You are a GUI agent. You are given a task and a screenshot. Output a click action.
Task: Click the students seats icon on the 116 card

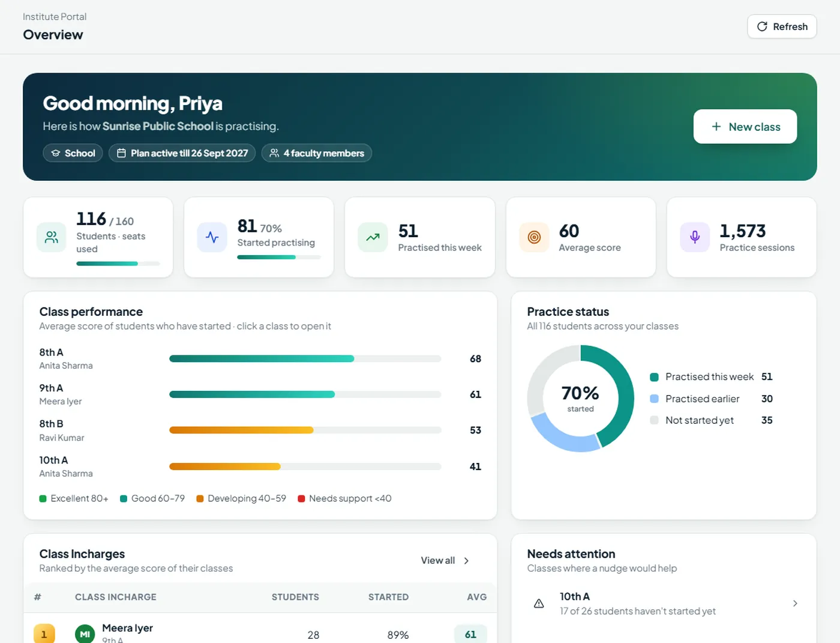click(52, 237)
